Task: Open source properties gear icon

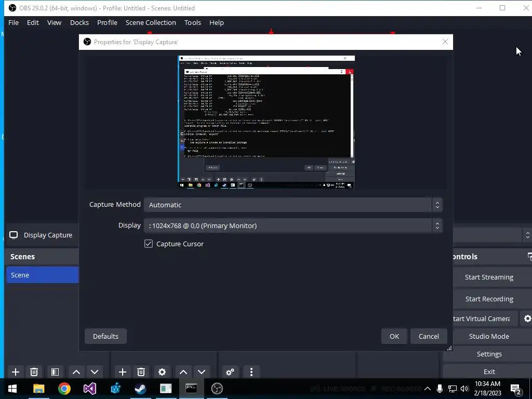Action: point(162,372)
